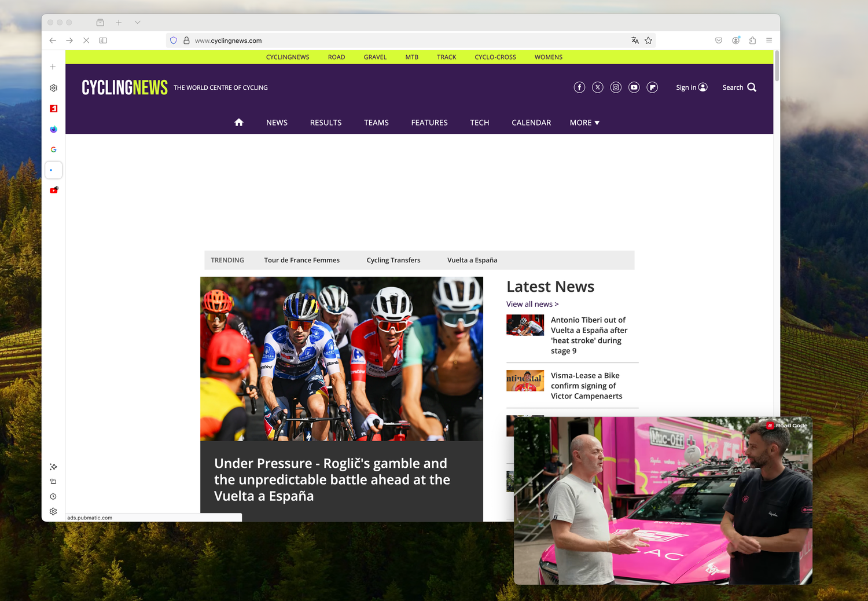Go to the site home icon
The image size is (868, 601).
[239, 122]
